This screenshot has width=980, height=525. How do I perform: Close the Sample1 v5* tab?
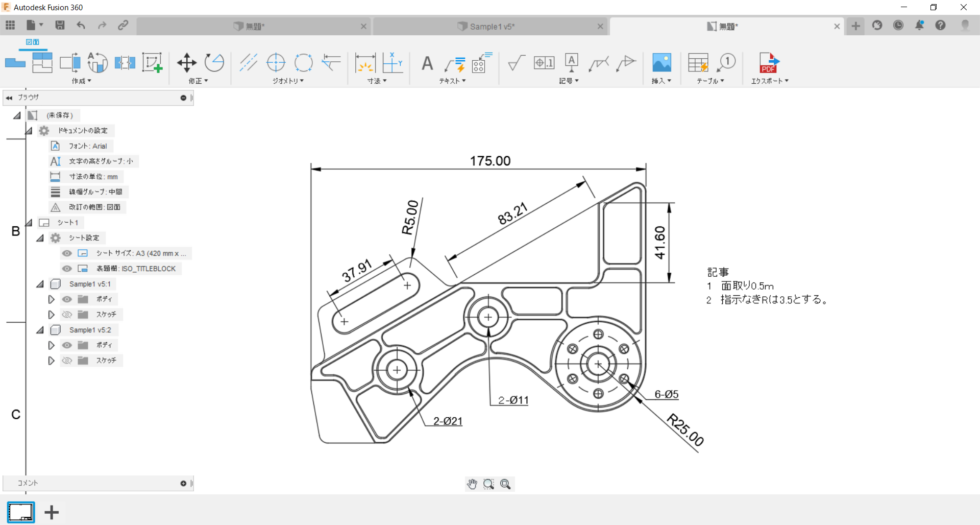coord(600,27)
